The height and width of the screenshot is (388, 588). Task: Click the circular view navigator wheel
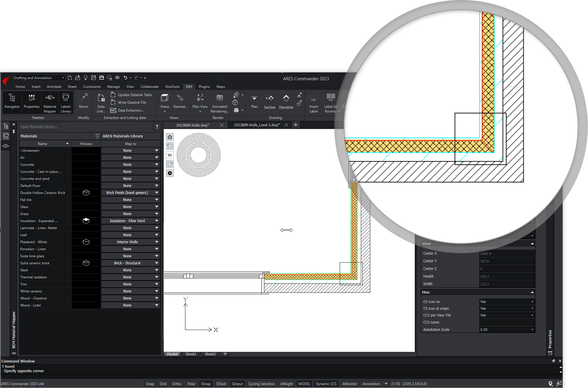199,154
